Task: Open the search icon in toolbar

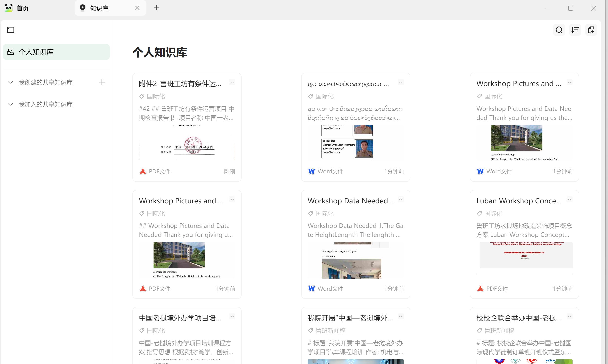Action: point(559,30)
